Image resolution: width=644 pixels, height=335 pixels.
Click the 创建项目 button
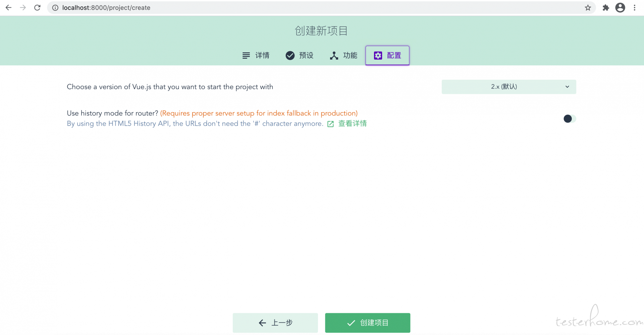pos(368,323)
